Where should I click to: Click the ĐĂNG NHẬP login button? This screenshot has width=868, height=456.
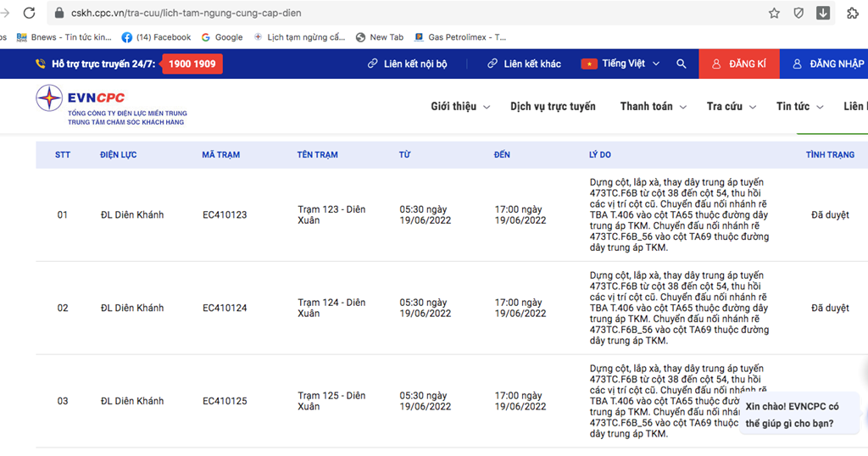point(827,64)
